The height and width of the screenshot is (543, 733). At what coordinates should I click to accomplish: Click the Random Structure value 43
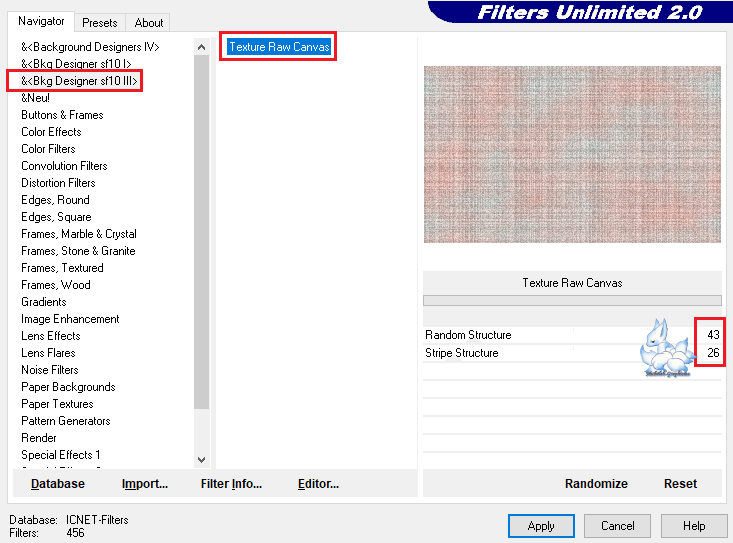(x=713, y=335)
